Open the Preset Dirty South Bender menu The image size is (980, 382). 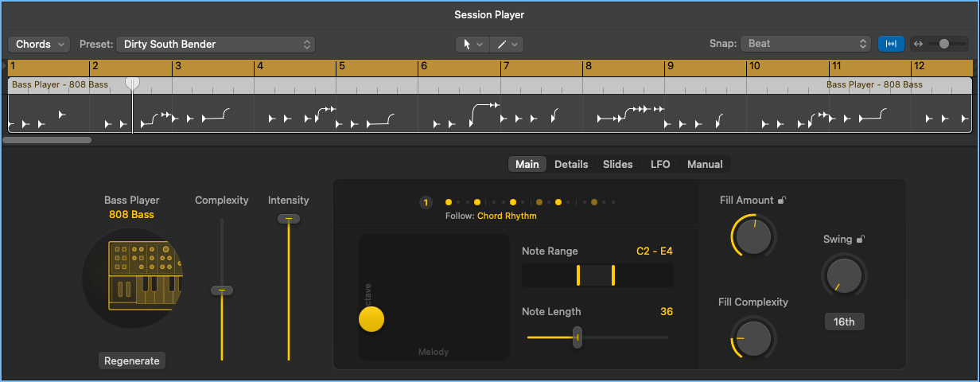[x=216, y=45]
